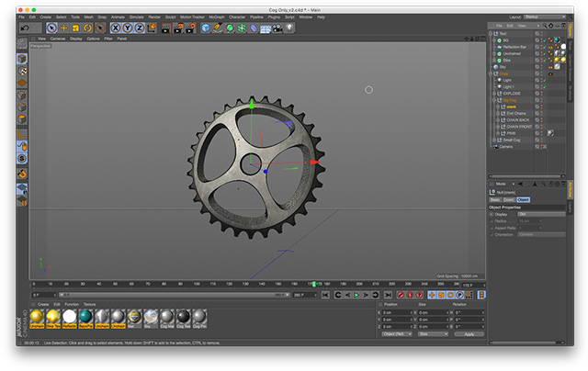The height and width of the screenshot is (371, 588).
Task: Switch to the Coord. tab in attributes
Action: point(508,199)
